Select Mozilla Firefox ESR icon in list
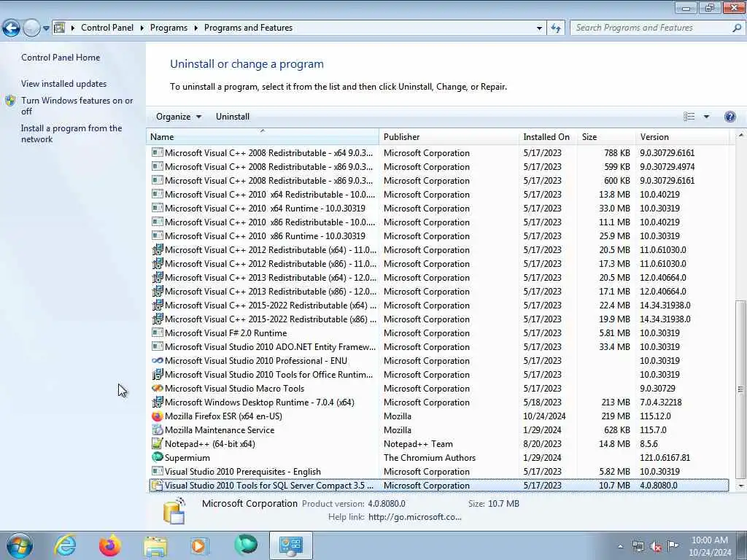The width and height of the screenshot is (747, 560). (158, 416)
